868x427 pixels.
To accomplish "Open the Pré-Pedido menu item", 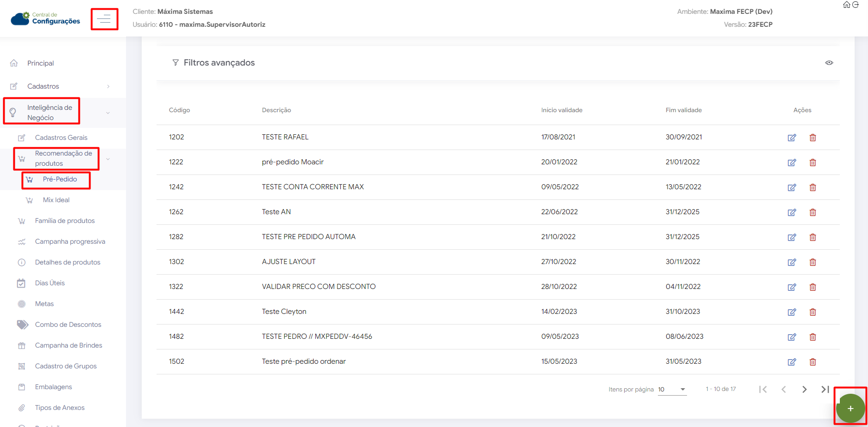I will point(60,179).
